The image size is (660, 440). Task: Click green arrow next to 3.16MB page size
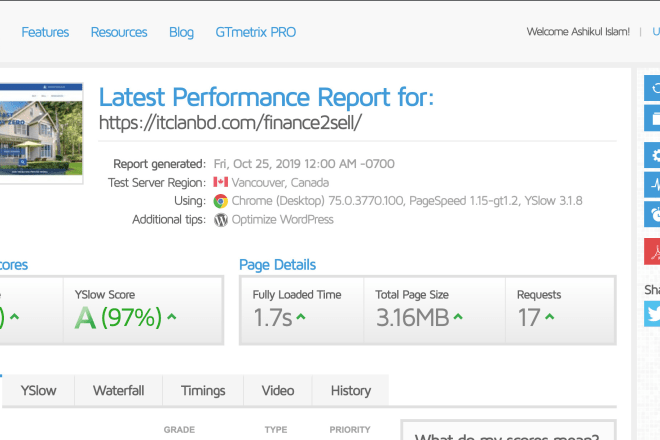[457, 318]
